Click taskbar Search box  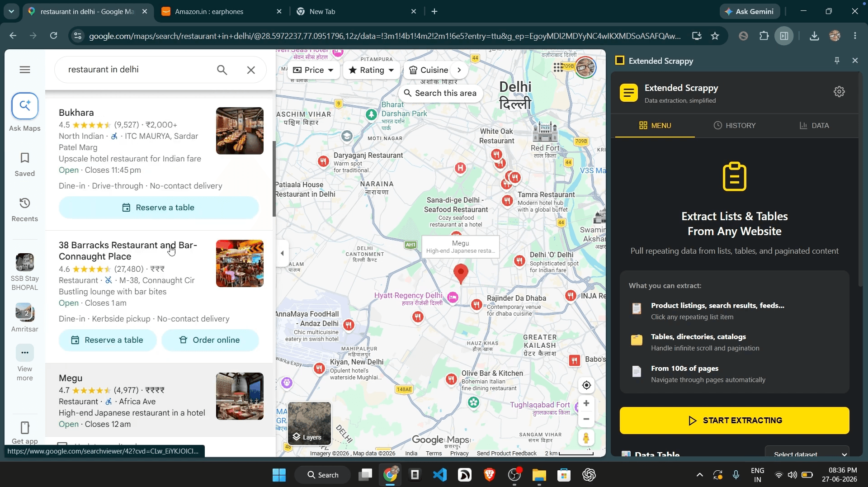tap(323, 475)
